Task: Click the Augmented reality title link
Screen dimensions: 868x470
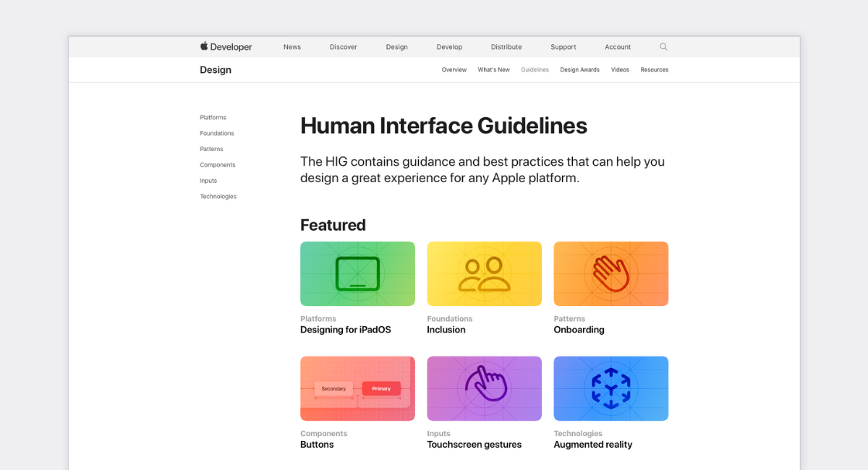Action: (592, 445)
